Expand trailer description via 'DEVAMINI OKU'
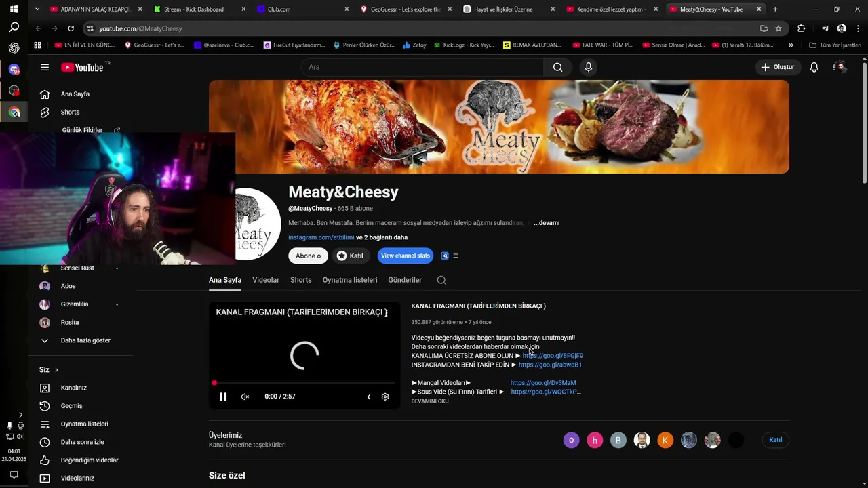 pos(430,401)
